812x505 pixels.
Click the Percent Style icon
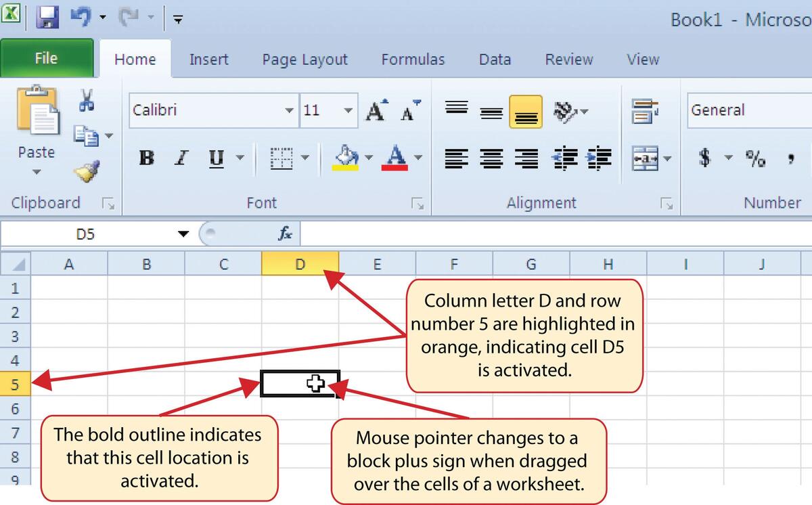click(755, 159)
